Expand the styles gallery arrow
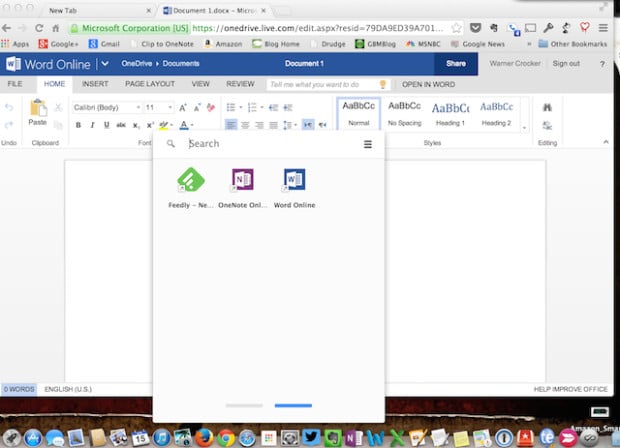 (x=525, y=128)
